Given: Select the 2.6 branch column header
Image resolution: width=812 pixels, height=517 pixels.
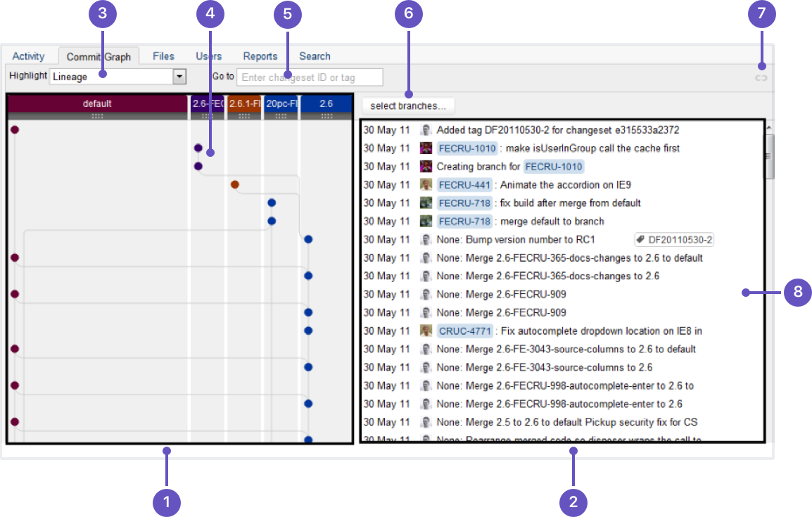Looking at the screenshot, I should tap(326, 103).
